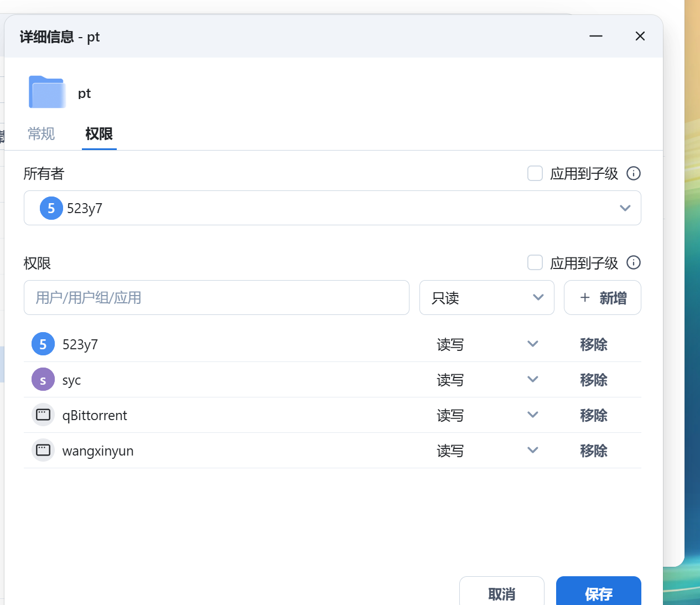Select the 权限 tab
Viewport: 700px width, 605px height.
click(99, 133)
